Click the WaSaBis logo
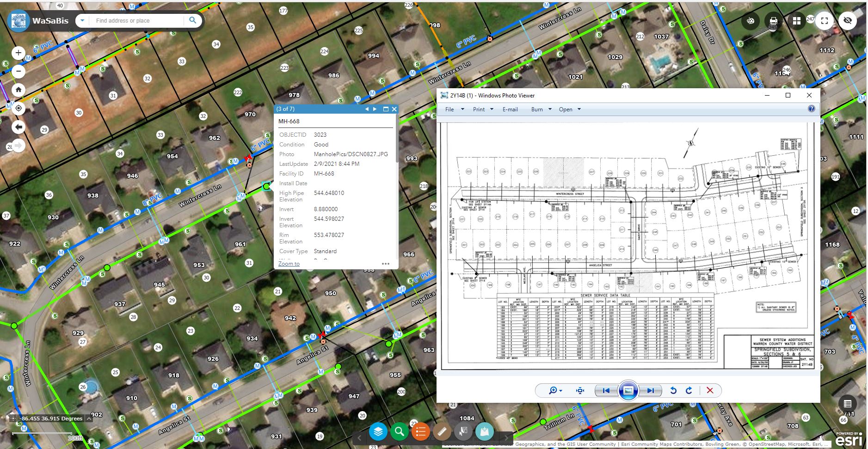 click(18, 21)
